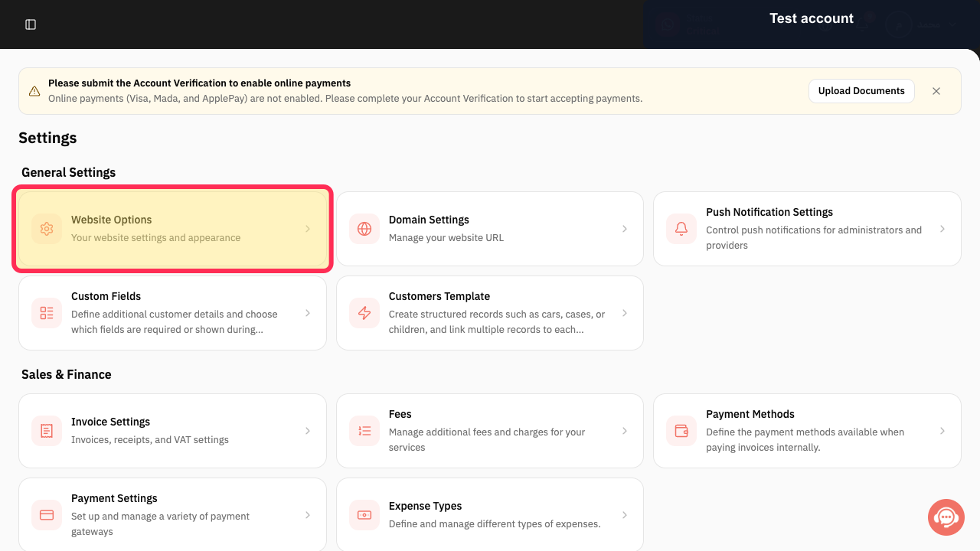This screenshot has height=551, width=980.
Task: Toggle the sidebar panel icon
Action: 31,24
